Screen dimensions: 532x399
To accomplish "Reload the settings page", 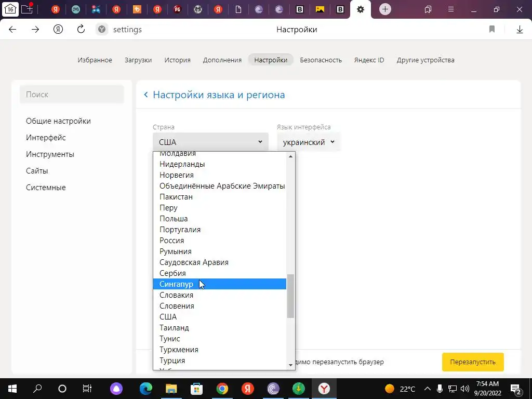I will pyautogui.click(x=81, y=30).
